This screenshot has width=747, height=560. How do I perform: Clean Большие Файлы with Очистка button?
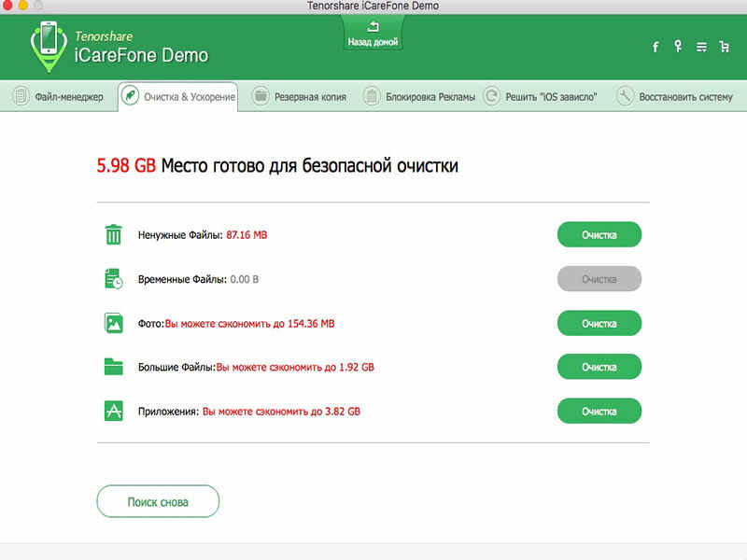599,367
